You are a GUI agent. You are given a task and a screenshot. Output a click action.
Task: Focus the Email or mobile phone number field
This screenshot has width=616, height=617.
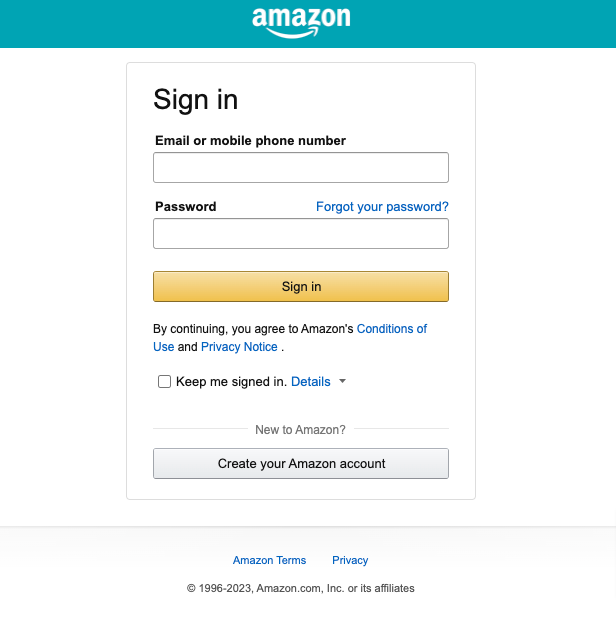[301, 168]
